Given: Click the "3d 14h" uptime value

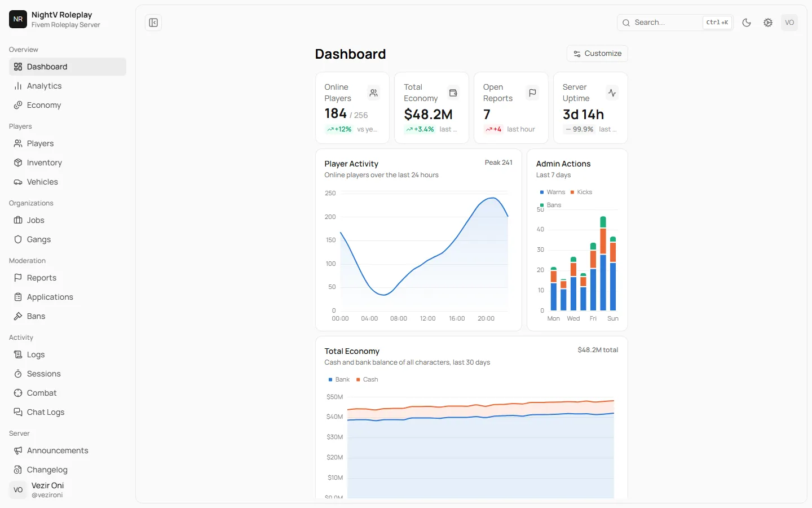Looking at the screenshot, I should tap(583, 115).
